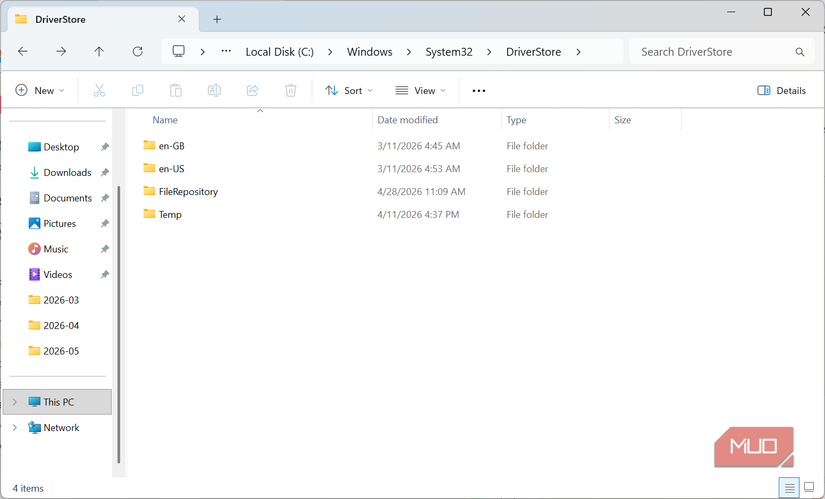Open Desktop in the sidebar
This screenshot has height=499, width=825.
(x=61, y=147)
